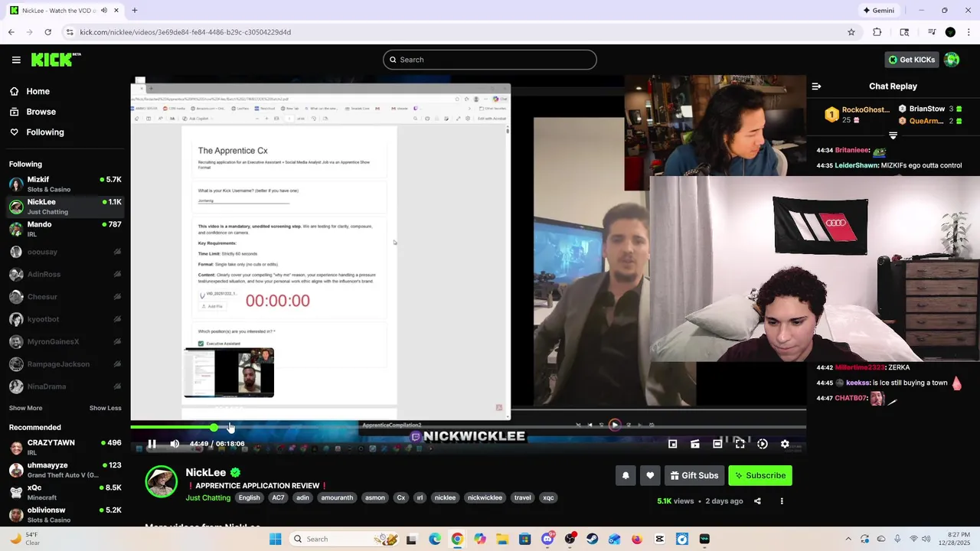The width and height of the screenshot is (980, 551).
Task: Select the amouranth tag
Action: pos(337,497)
